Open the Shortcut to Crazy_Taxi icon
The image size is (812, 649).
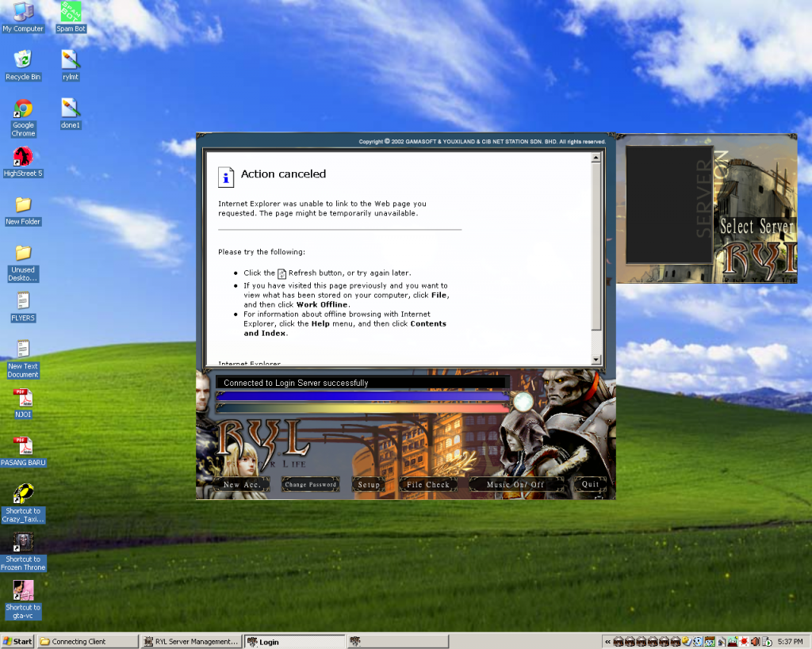tap(23, 494)
